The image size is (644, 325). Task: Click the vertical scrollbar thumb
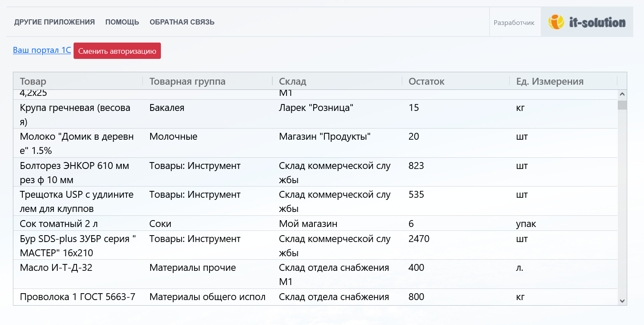(x=622, y=105)
